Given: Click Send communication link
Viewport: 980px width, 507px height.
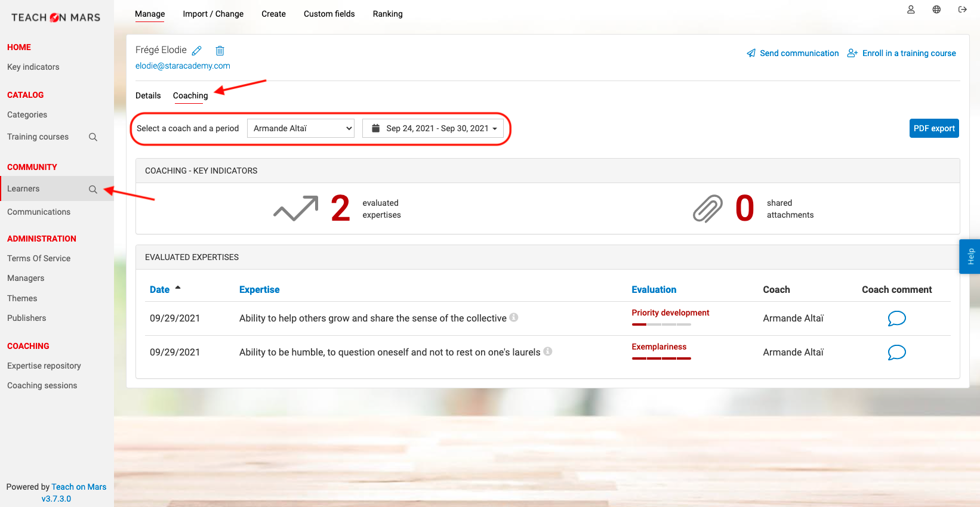Looking at the screenshot, I should click(799, 53).
